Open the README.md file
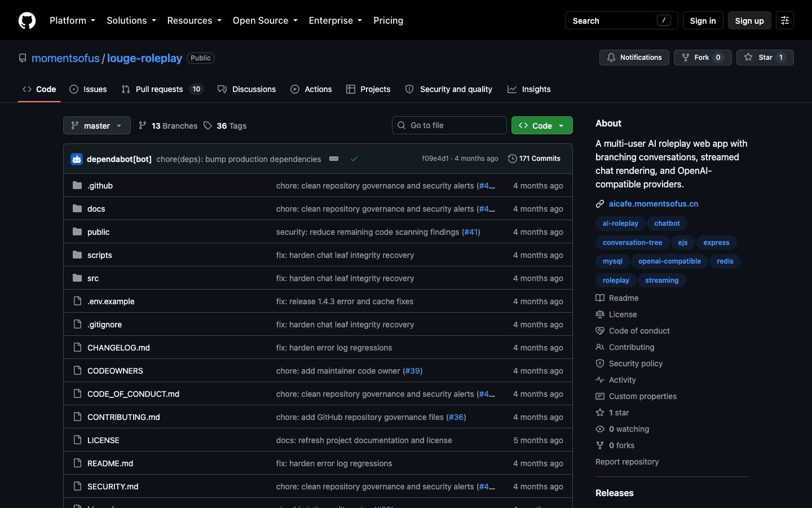This screenshot has height=508, width=812. 110,463
